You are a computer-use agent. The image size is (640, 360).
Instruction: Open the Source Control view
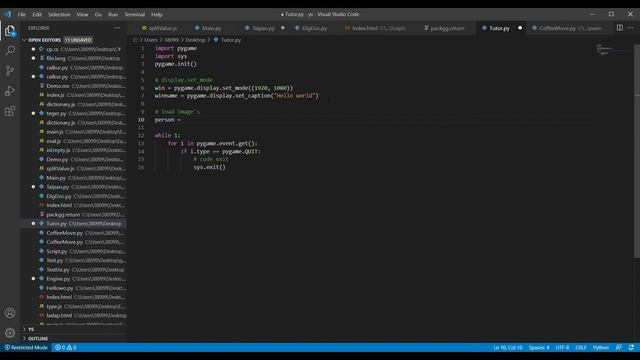click(10, 71)
